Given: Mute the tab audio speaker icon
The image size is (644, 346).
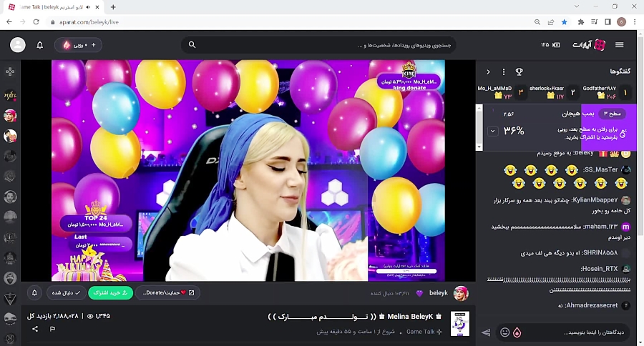Looking at the screenshot, I should point(87,7).
